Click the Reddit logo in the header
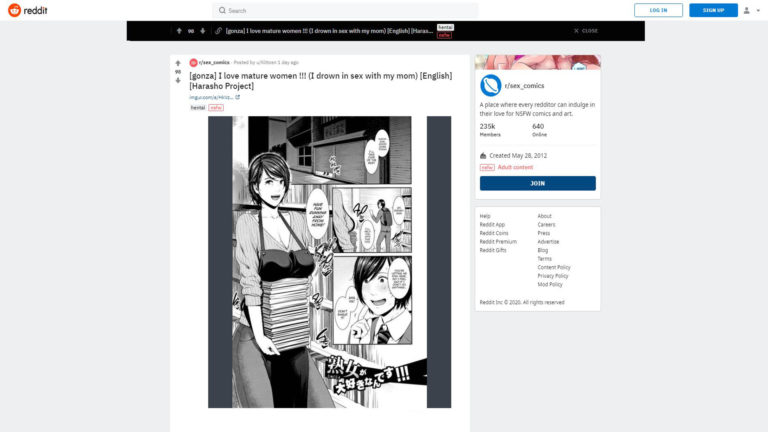Screen dimensions: 768x432 (27, 10)
